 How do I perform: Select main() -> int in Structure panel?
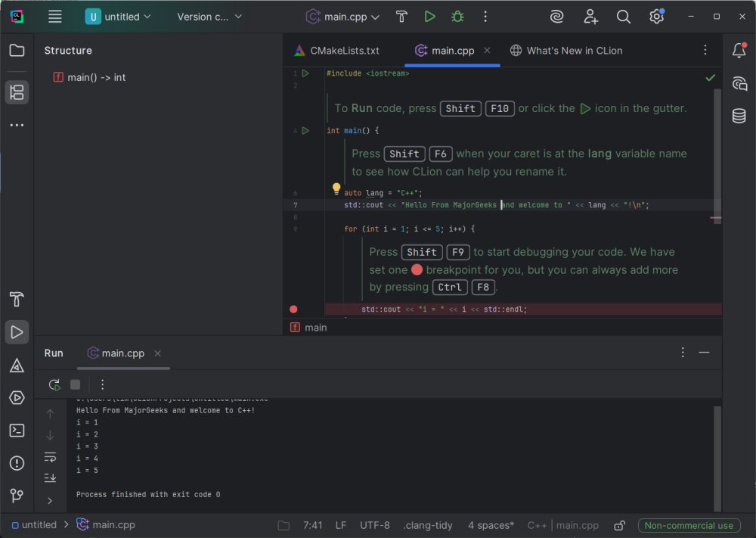point(96,77)
